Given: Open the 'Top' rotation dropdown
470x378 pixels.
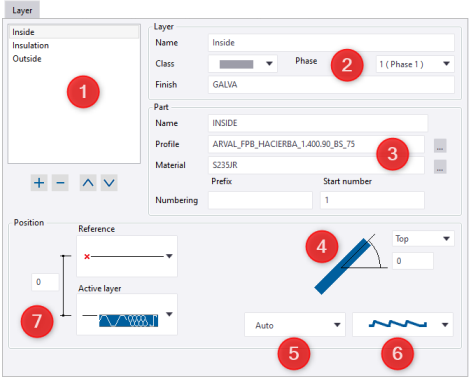Looking at the screenshot, I should tap(423, 239).
